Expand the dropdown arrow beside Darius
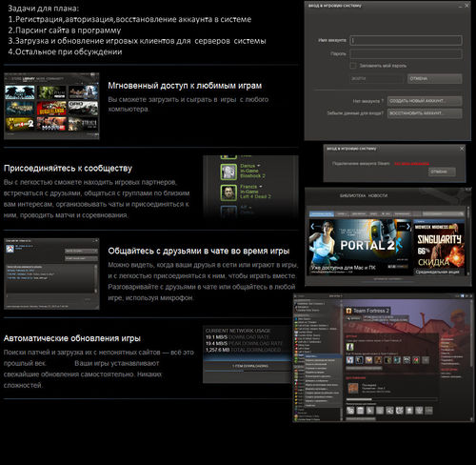This screenshot has width=476, height=465. (259, 166)
